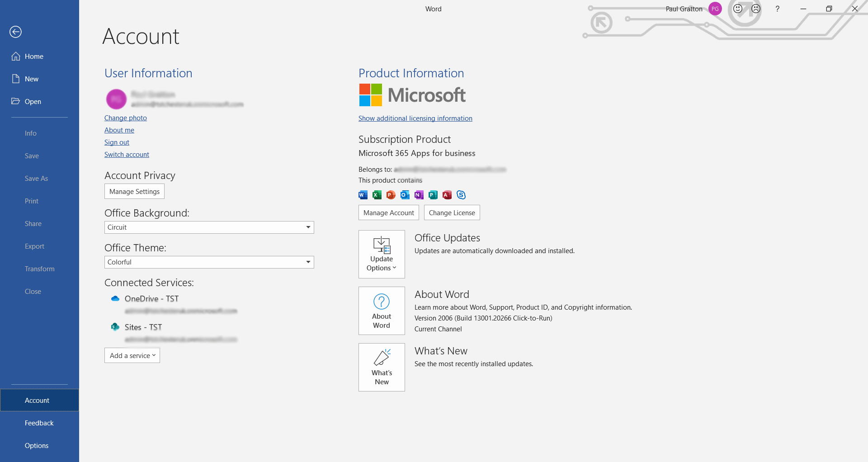Click the question mark help icon
This screenshot has width=868, height=462.
pyautogui.click(x=777, y=9)
